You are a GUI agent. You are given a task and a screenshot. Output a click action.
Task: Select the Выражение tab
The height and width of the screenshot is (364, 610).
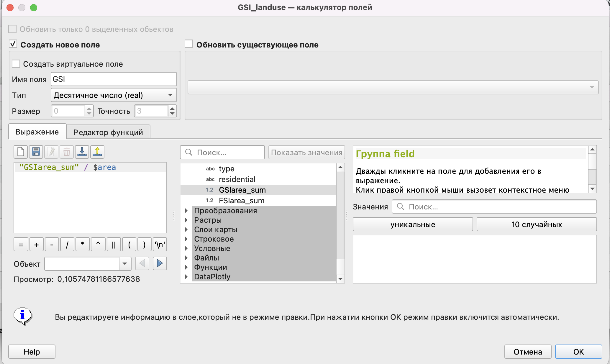[37, 132]
